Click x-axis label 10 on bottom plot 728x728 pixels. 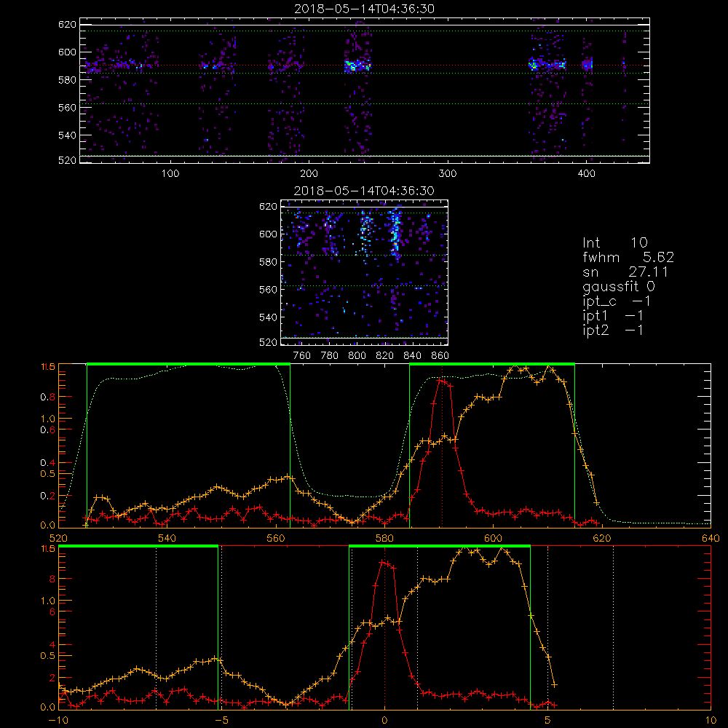coord(711,720)
